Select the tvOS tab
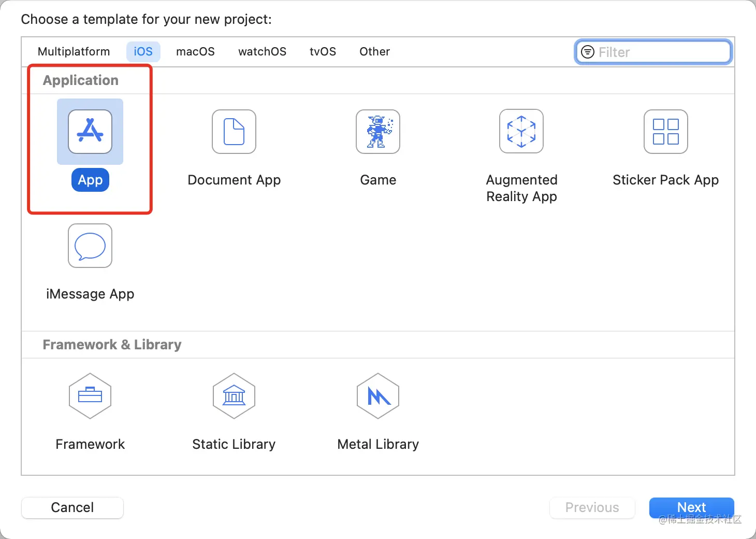Image resolution: width=756 pixels, height=539 pixels. pos(323,52)
